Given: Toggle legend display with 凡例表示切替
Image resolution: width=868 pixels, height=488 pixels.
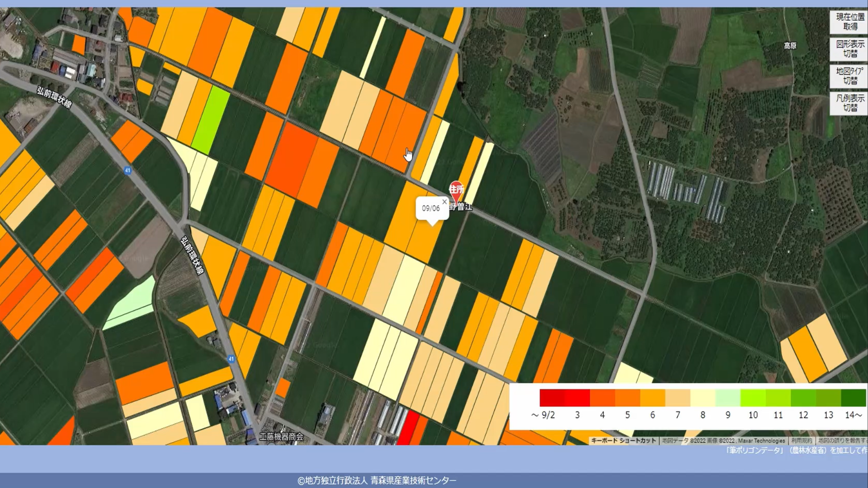Looking at the screenshot, I should pos(849,103).
